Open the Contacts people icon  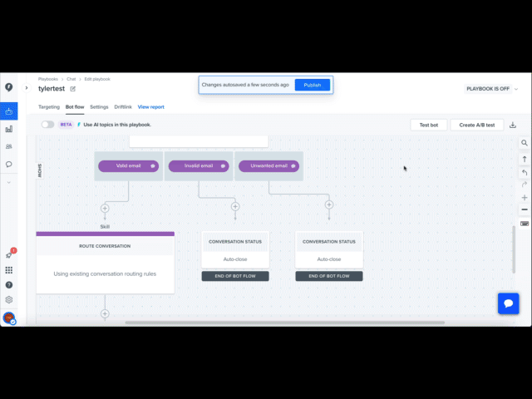coord(9,146)
